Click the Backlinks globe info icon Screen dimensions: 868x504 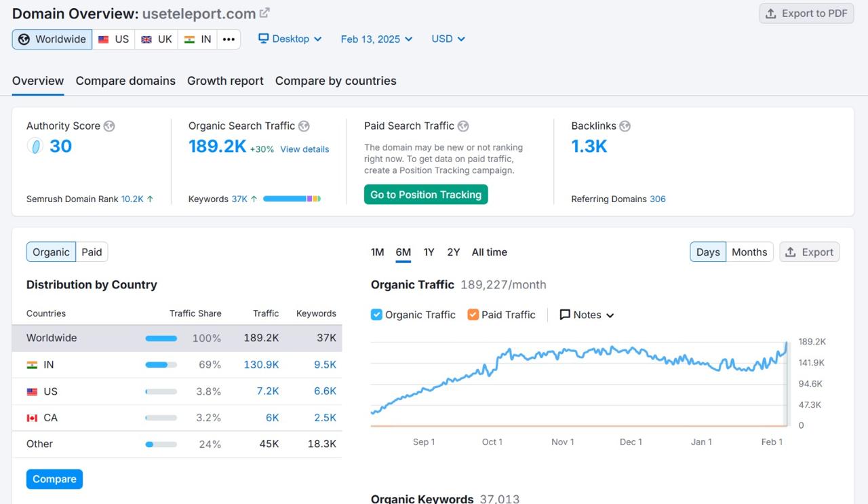pyautogui.click(x=625, y=126)
